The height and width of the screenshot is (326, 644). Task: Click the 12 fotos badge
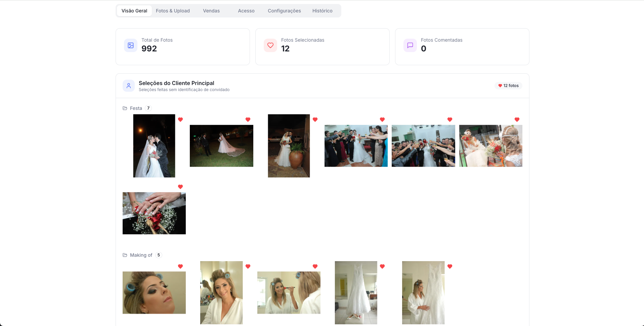coord(508,86)
